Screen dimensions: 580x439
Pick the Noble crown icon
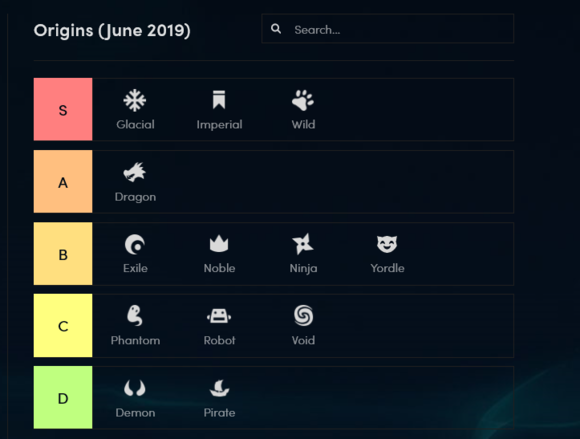click(219, 244)
